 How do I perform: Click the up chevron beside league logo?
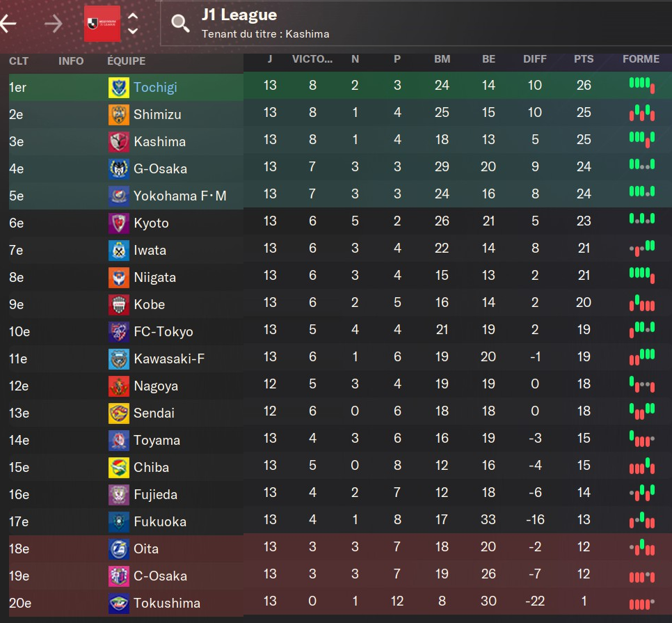click(x=133, y=17)
